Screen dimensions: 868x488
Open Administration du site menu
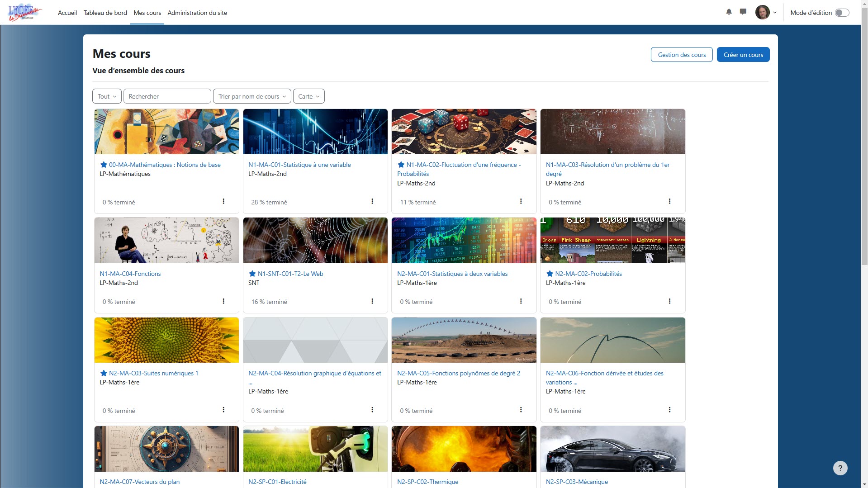tap(197, 13)
